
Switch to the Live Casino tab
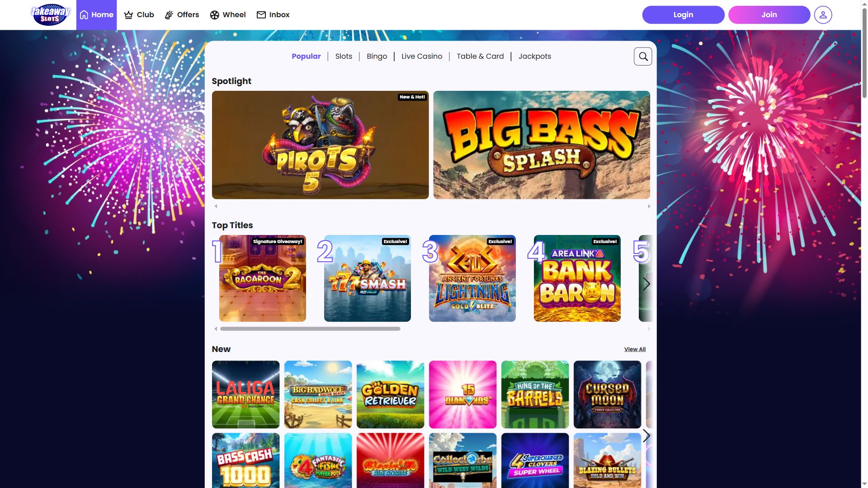[x=422, y=56]
